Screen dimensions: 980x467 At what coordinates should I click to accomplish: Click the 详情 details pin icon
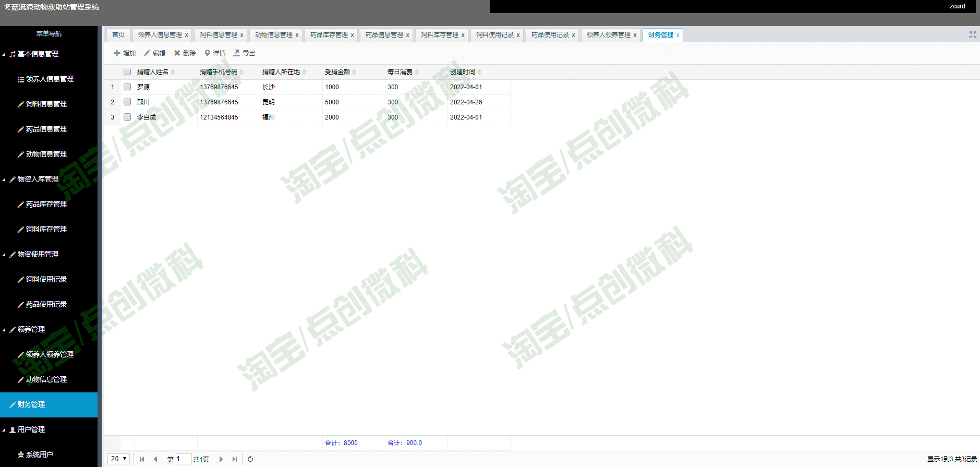click(x=207, y=53)
